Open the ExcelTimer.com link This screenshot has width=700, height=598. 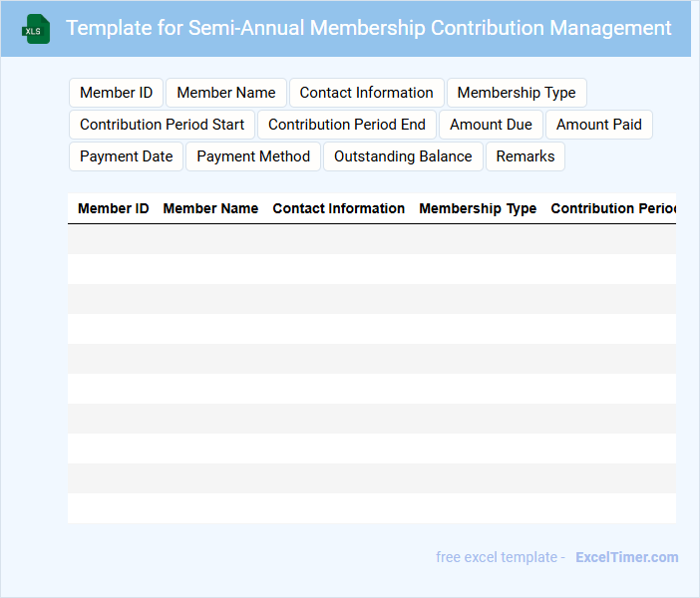tap(627, 557)
